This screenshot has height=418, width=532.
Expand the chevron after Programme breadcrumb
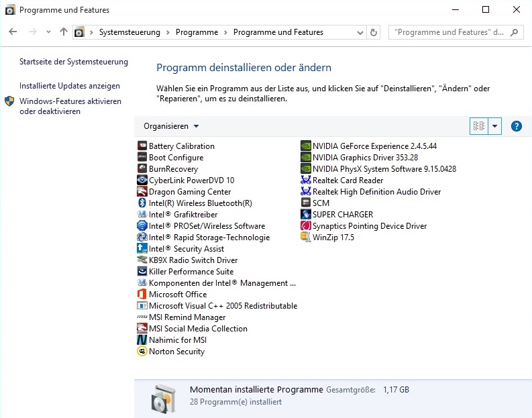point(225,33)
